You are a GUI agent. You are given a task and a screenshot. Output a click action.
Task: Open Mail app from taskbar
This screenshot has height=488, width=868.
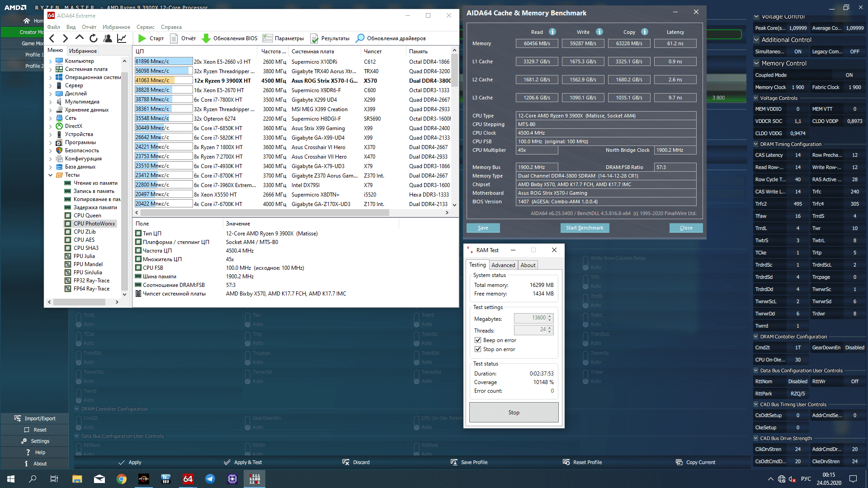(x=99, y=479)
